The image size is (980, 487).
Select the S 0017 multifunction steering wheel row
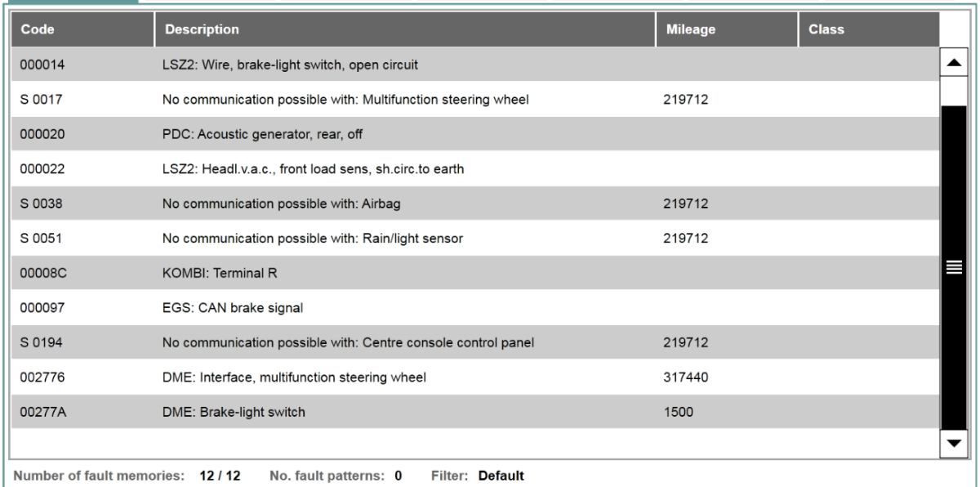pyautogui.click(x=476, y=99)
